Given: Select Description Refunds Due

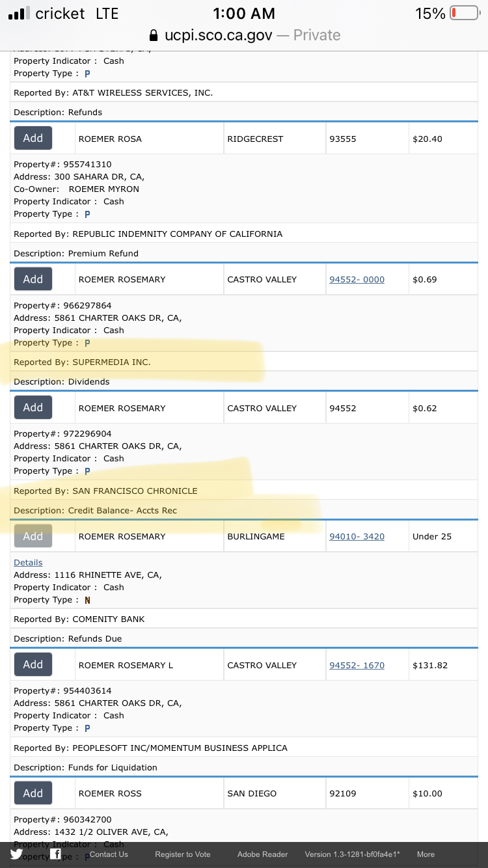Looking at the screenshot, I should tap(68, 638).
